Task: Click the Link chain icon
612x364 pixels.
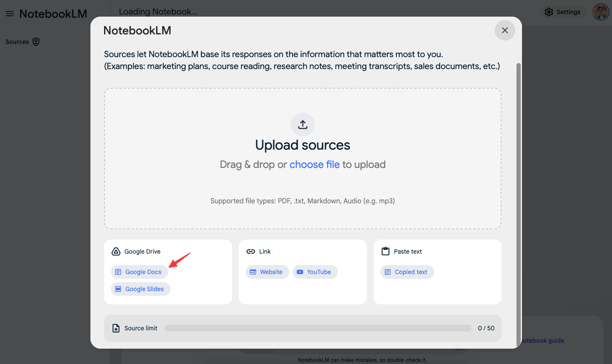Action: (251, 251)
